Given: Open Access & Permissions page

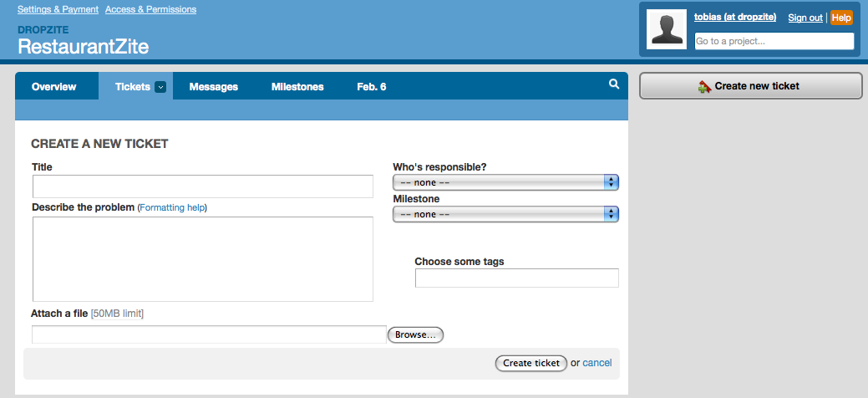Looking at the screenshot, I should pos(150,10).
